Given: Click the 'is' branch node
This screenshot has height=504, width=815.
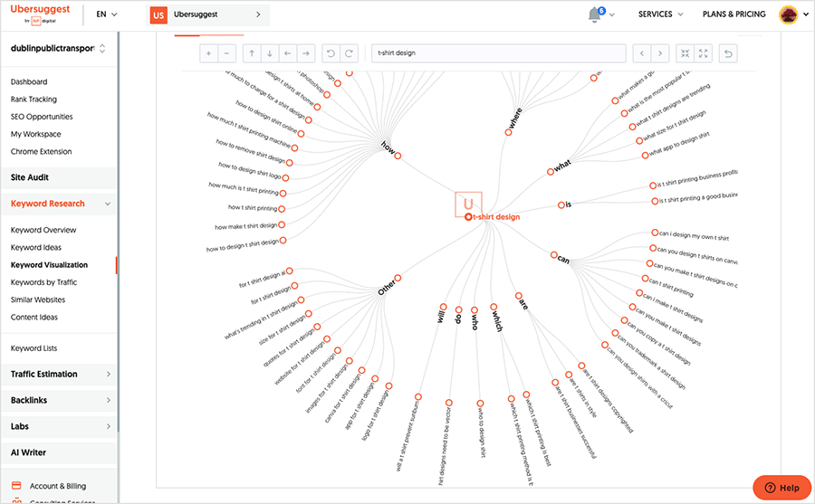Looking at the screenshot, I should (x=561, y=205).
